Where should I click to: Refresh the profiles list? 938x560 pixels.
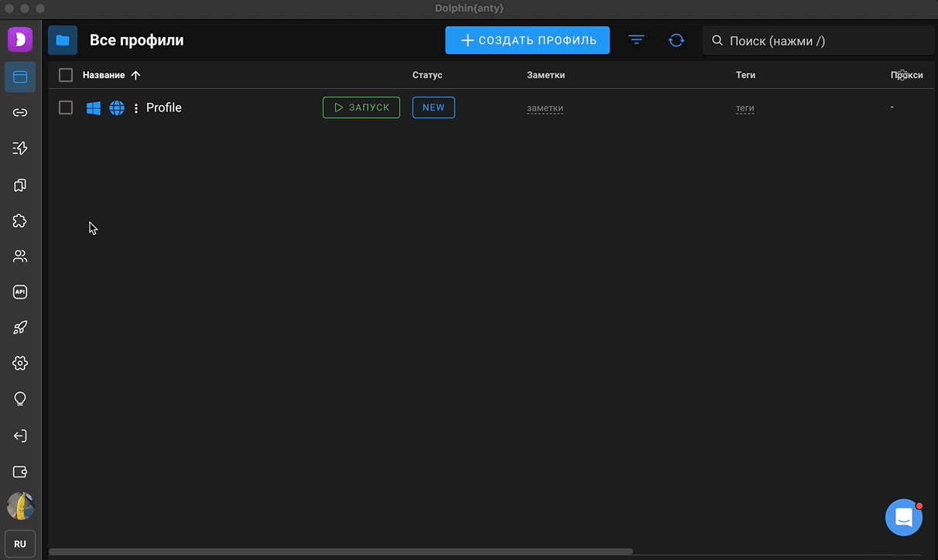(x=676, y=40)
